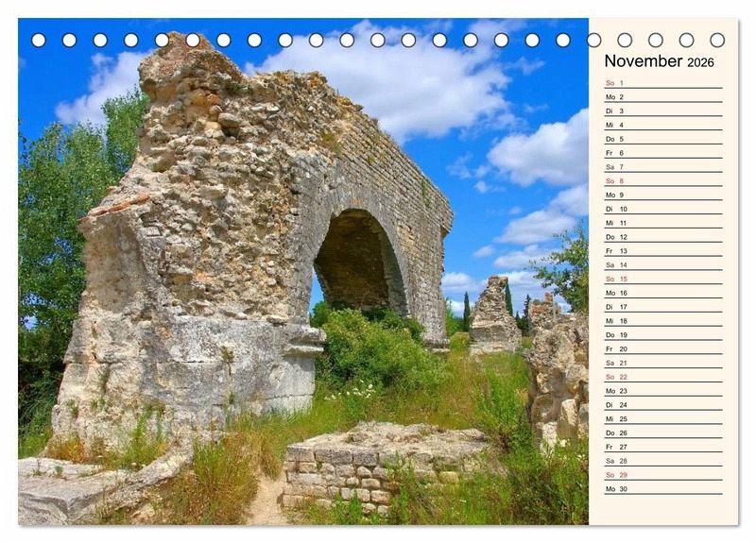Choose Thursday 5 date line
This screenshot has height=543, width=756.
661,139
